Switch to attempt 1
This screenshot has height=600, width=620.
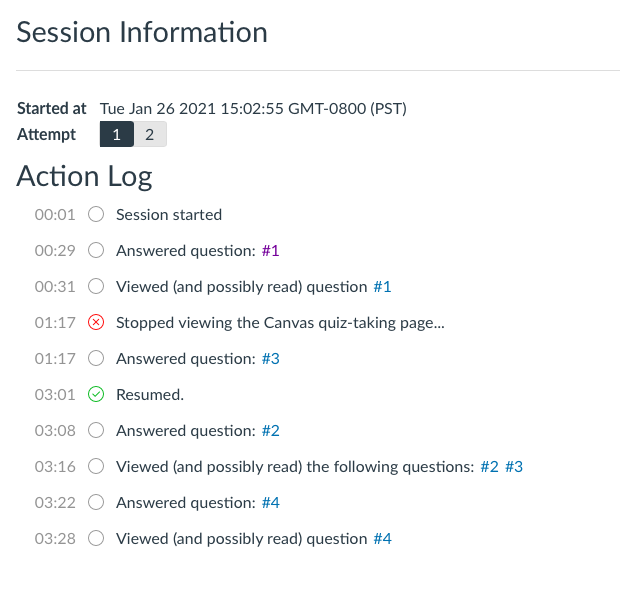tap(116, 135)
